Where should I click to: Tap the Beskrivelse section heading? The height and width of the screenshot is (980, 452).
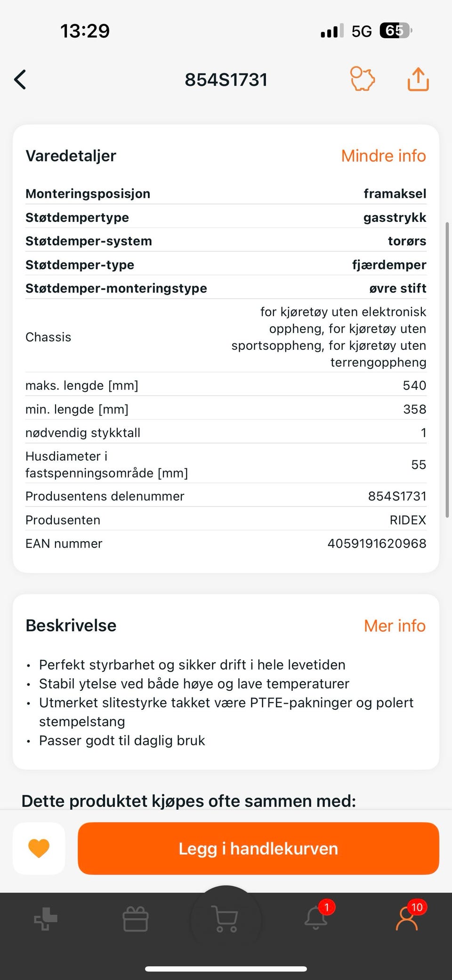pyautogui.click(x=71, y=626)
